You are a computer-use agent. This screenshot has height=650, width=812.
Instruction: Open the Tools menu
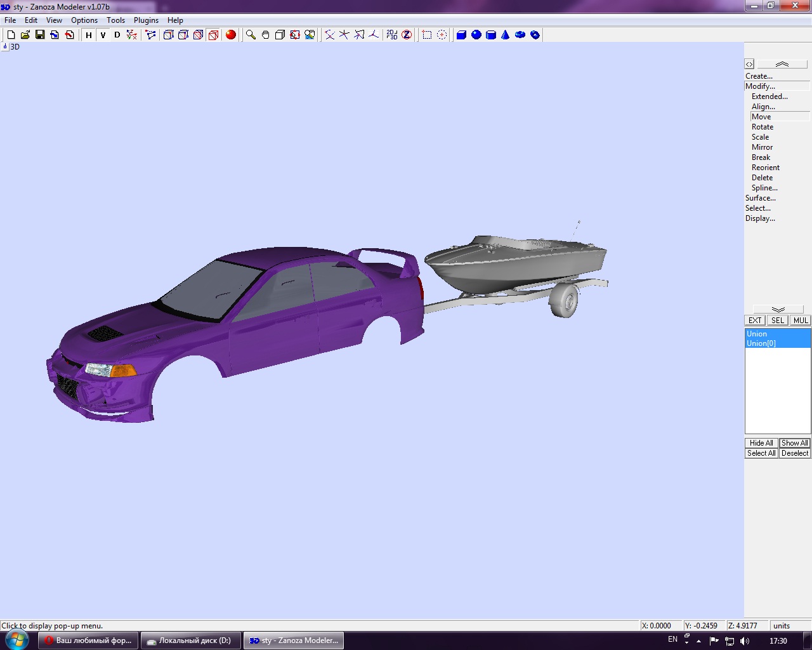pyautogui.click(x=115, y=20)
